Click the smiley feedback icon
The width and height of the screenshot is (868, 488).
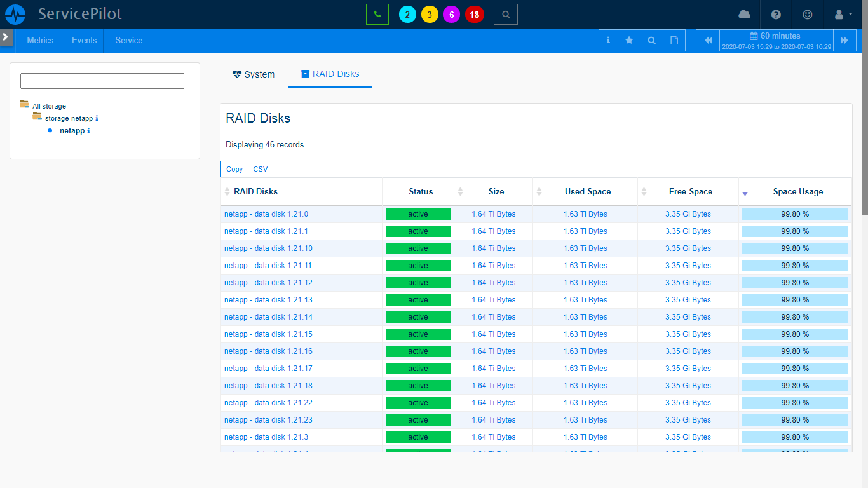tap(808, 14)
